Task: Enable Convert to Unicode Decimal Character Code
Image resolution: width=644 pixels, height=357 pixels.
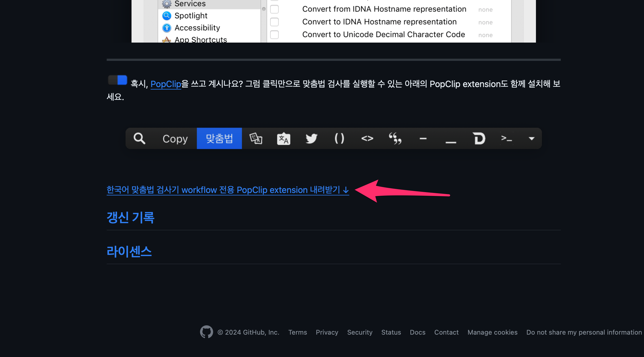Action: [274, 35]
